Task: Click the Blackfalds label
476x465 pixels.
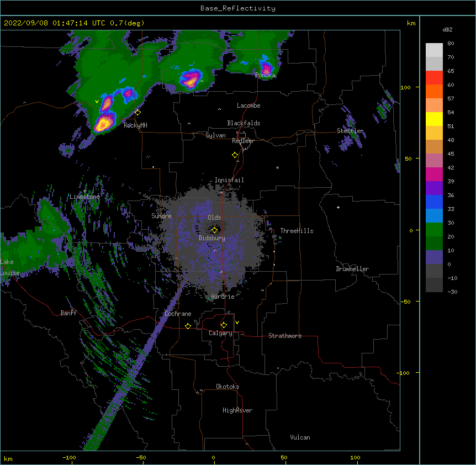Action: (x=244, y=123)
